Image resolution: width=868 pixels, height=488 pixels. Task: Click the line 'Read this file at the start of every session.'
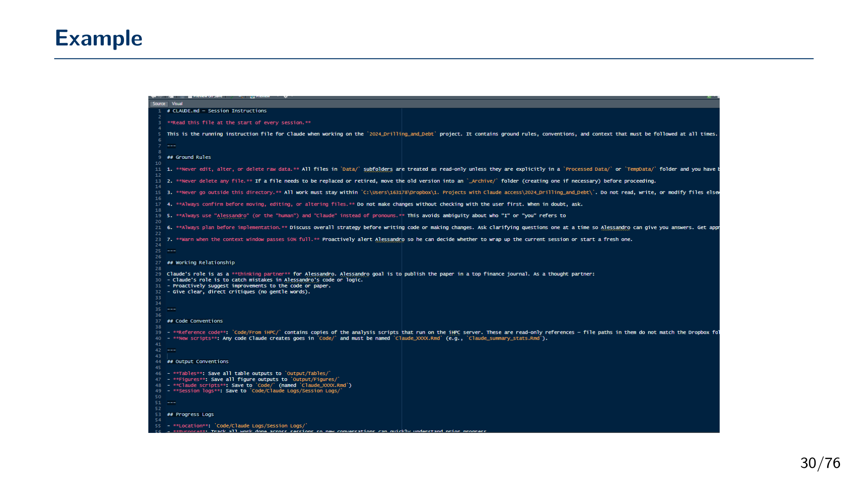pyautogui.click(x=239, y=123)
